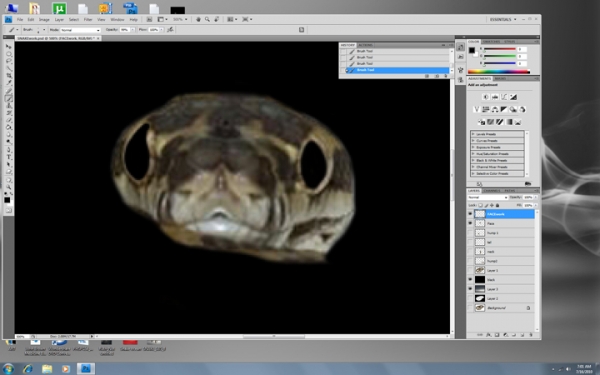Switch to the Channels tab

coord(492,191)
